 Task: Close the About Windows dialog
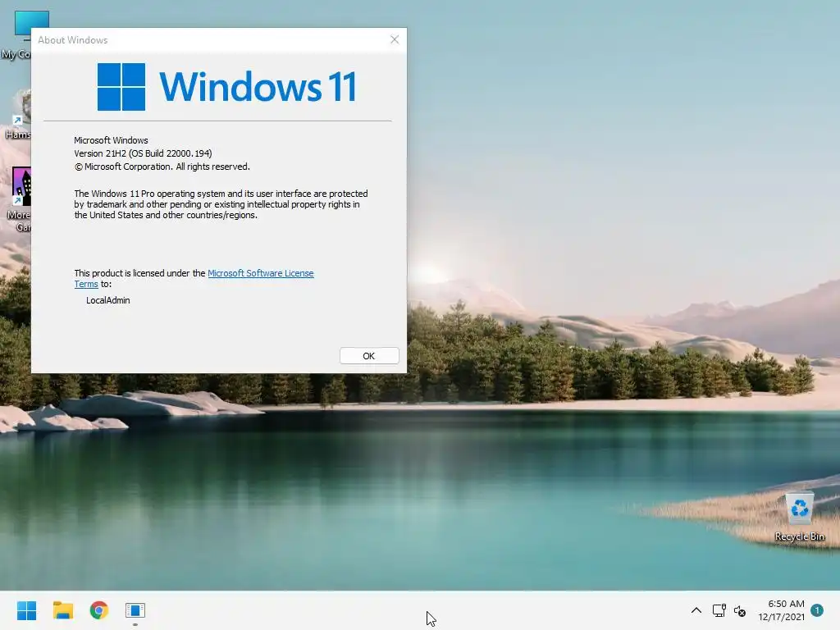pyautogui.click(x=395, y=39)
